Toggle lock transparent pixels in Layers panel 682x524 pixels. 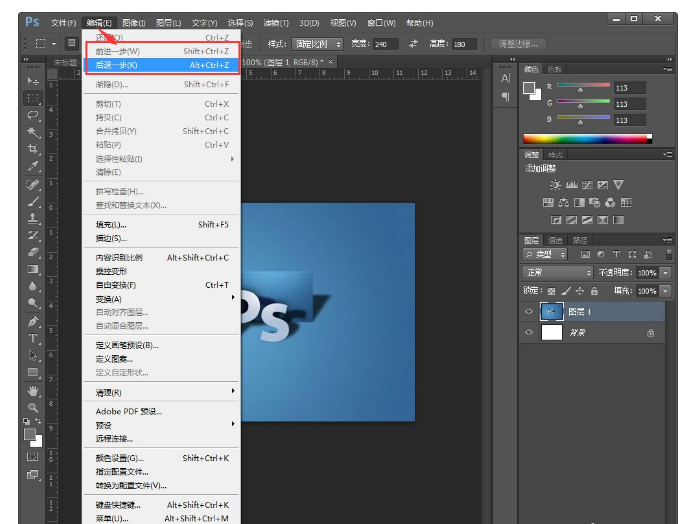point(552,291)
